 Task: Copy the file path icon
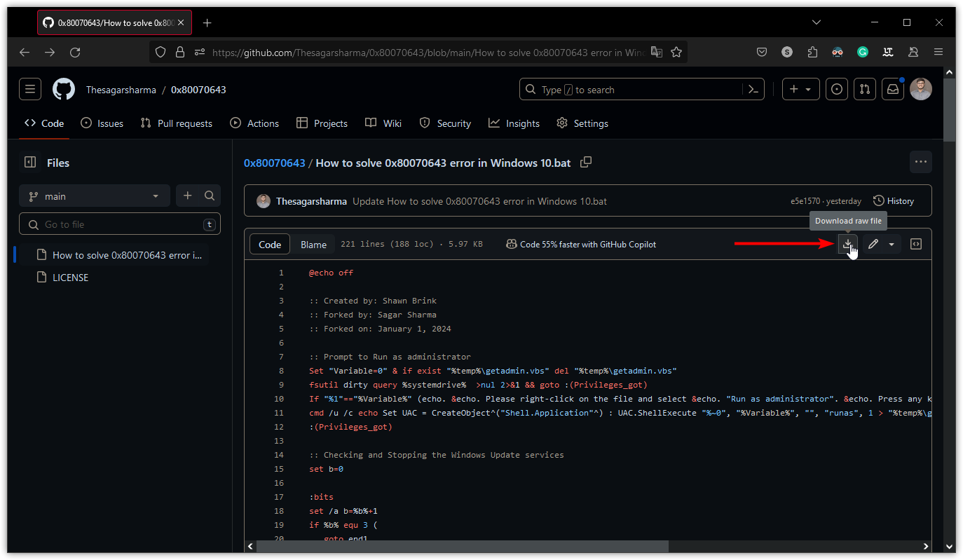[586, 162]
